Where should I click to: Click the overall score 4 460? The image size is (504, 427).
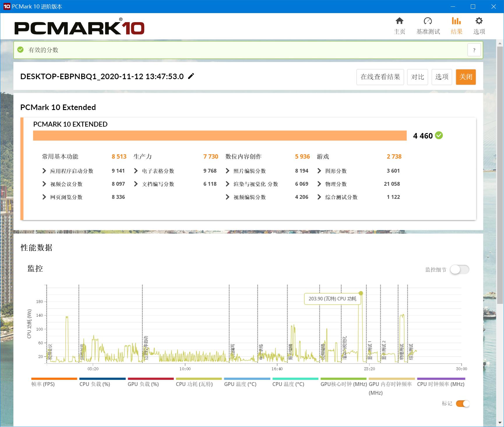point(423,136)
